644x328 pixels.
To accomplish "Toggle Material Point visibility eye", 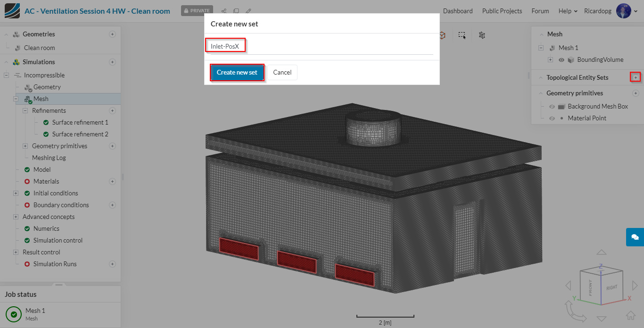I will (552, 118).
